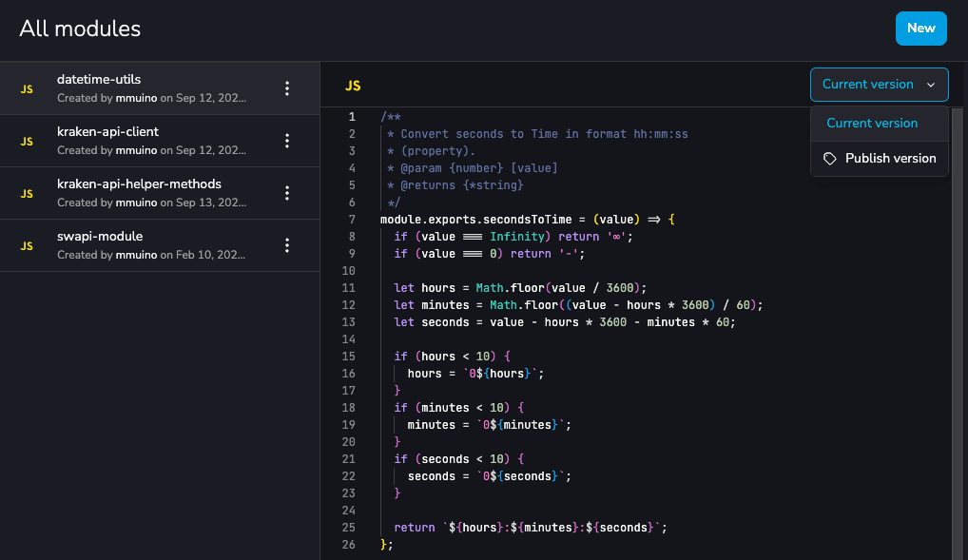The height and width of the screenshot is (560, 968).
Task: Open the swapi-module module
Action: point(160,245)
